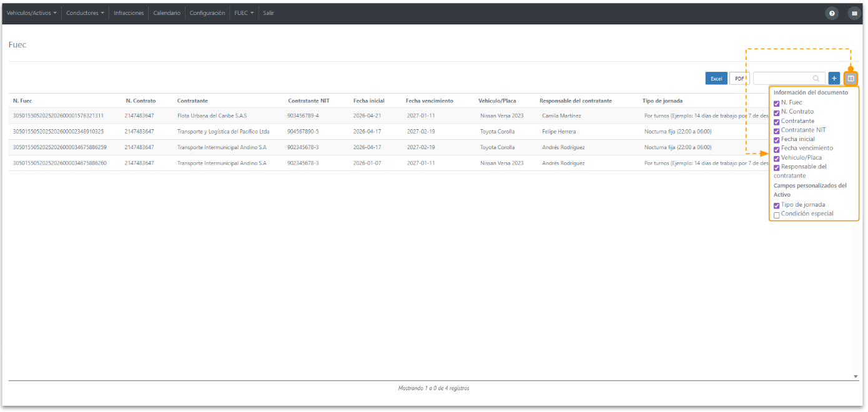Sort by the Fecha inicial column header
The height and width of the screenshot is (412, 868).
[369, 101]
